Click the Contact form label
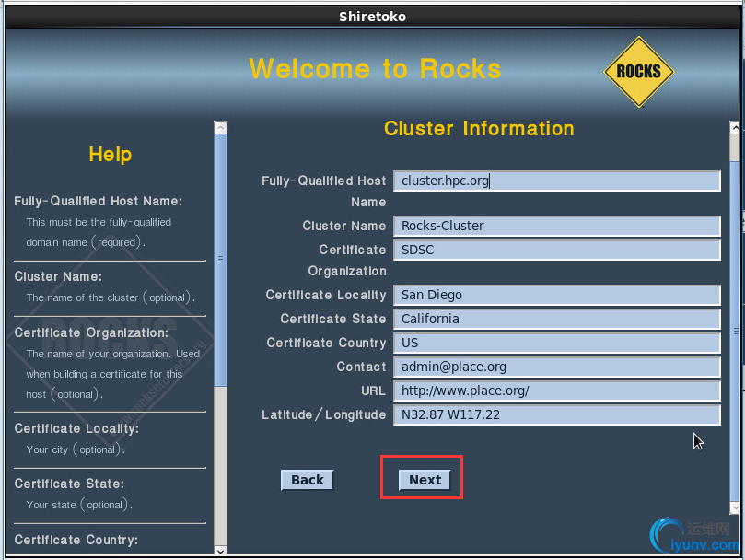This screenshot has width=745, height=560. coord(361,367)
